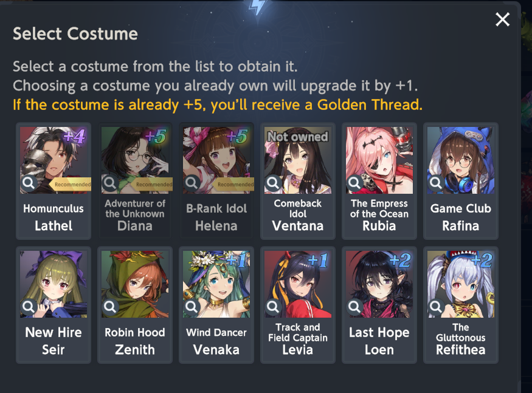Magnify Wind Dancer Venaka costume

point(192,307)
